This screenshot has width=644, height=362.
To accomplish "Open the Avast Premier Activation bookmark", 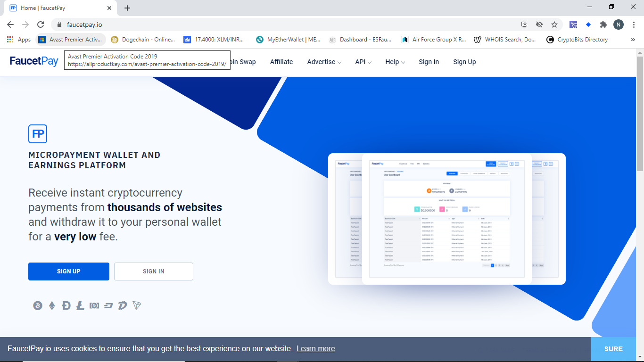I will [71, 40].
